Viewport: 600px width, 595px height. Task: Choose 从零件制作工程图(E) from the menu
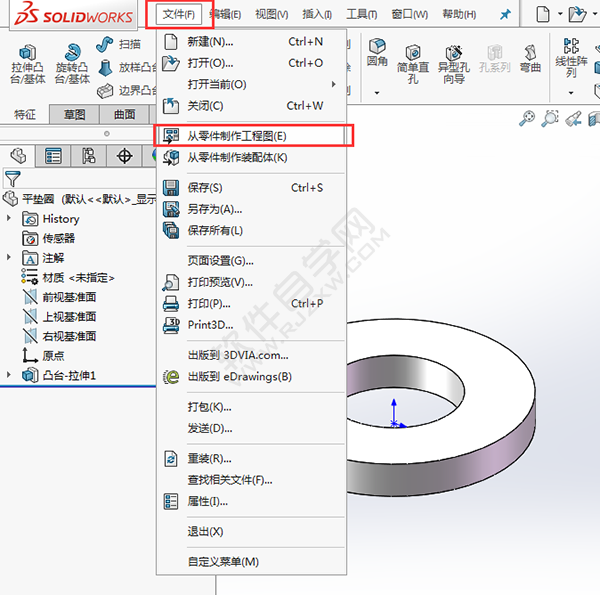tap(251, 136)
